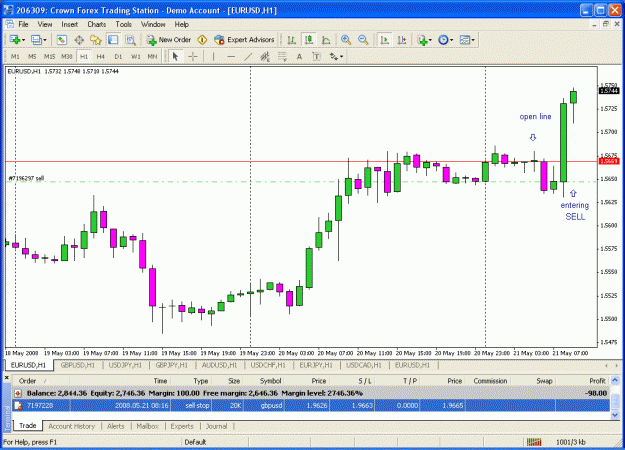Select the W1 timeframe
Viewport: 625px width, 450px height.
tap(136, 57)
